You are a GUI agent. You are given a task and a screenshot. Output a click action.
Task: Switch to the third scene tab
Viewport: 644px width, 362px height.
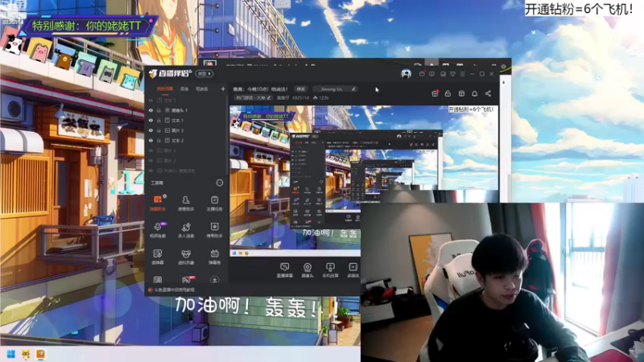[202, 88]
